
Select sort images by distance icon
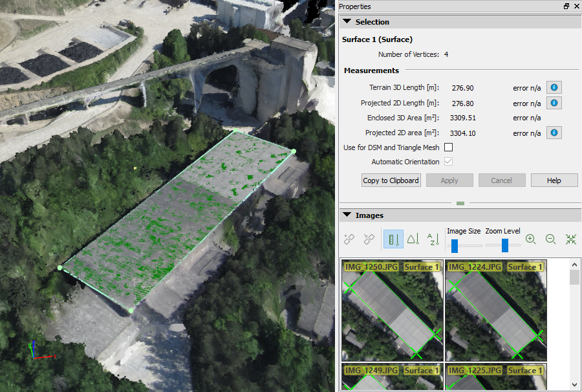tap(393, 239)
